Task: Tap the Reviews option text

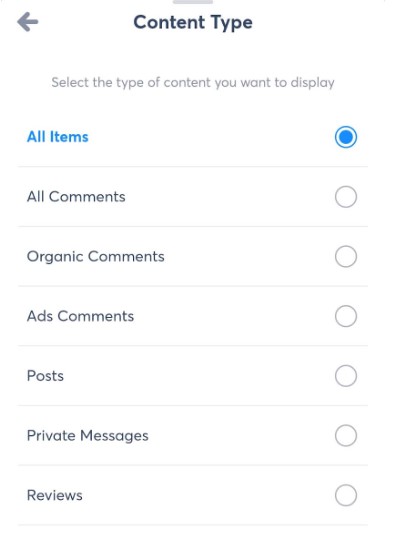Action: [55, 496]
